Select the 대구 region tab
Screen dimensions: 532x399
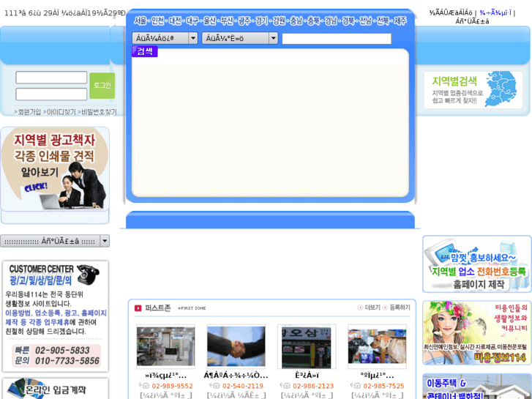pos(192,21)
